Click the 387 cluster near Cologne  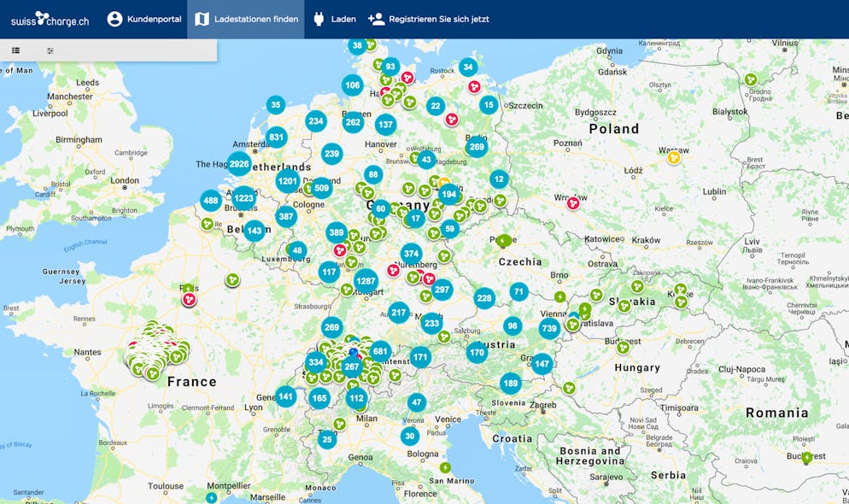click(x=286, y=216)
